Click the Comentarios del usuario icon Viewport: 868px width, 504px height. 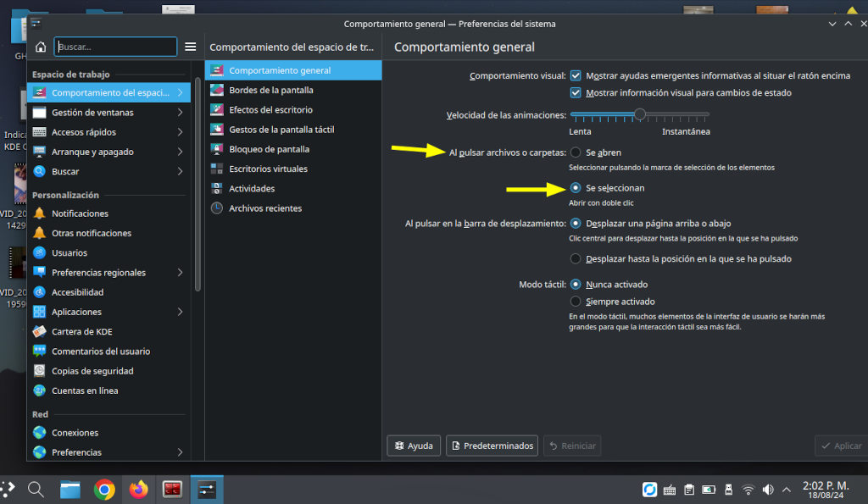click(39, 352)
